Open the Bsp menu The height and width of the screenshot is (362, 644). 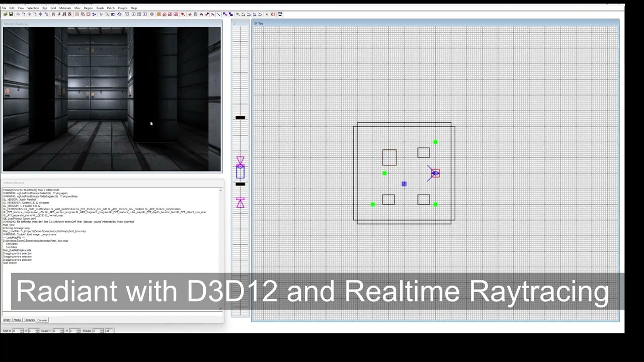(45, 8)
